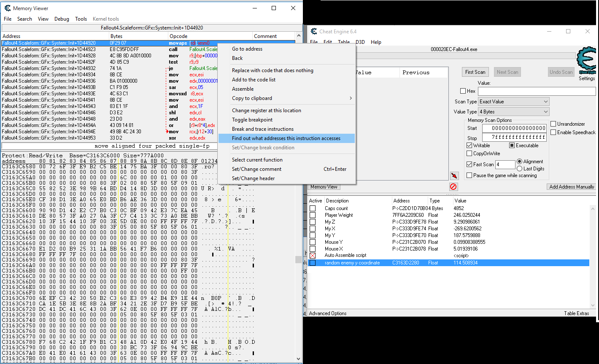Toggle the Writable checkbox
The width and height of the screenshot is (599, 364).
point(469,146)
